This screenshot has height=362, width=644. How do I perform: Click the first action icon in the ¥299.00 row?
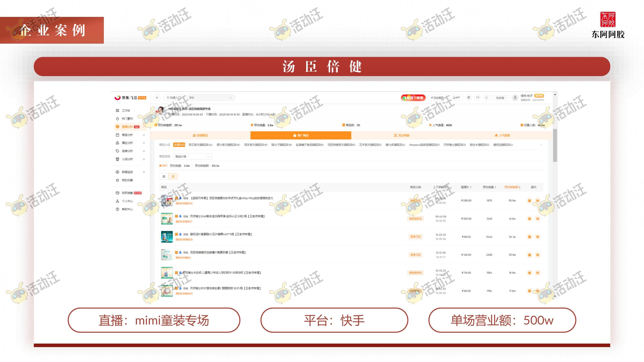point(529,201)
